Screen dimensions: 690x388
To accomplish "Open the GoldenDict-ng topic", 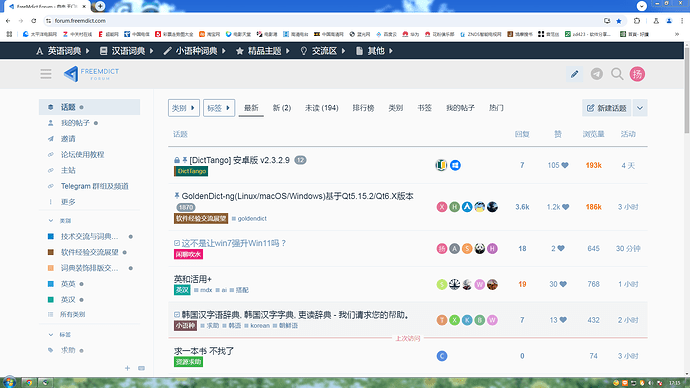I will [x=297, y=196].
